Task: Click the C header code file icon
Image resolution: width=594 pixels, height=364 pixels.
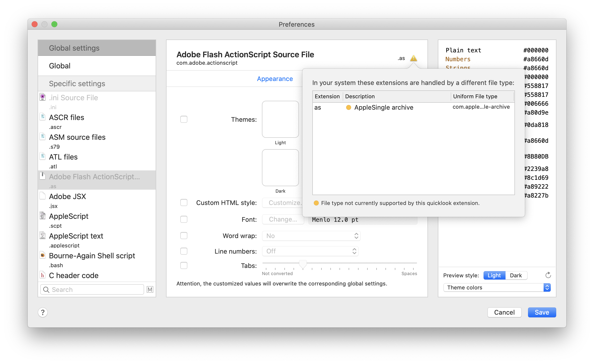Action: pos(43,275)
